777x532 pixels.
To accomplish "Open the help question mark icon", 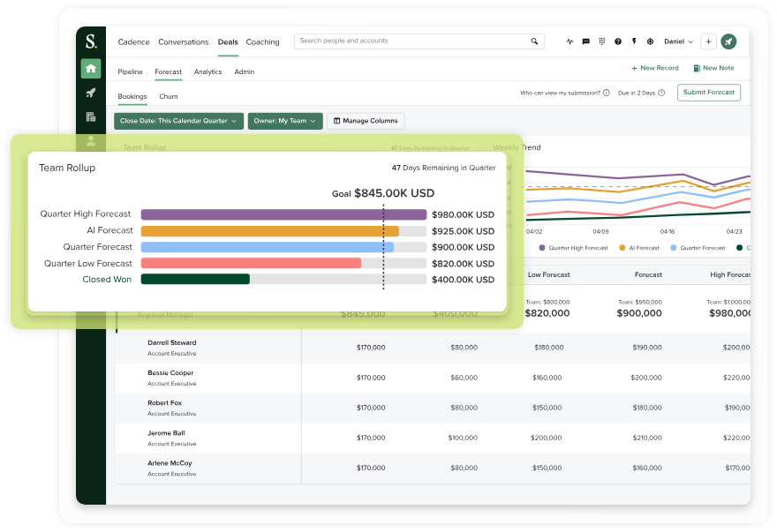I will (618, 41).
